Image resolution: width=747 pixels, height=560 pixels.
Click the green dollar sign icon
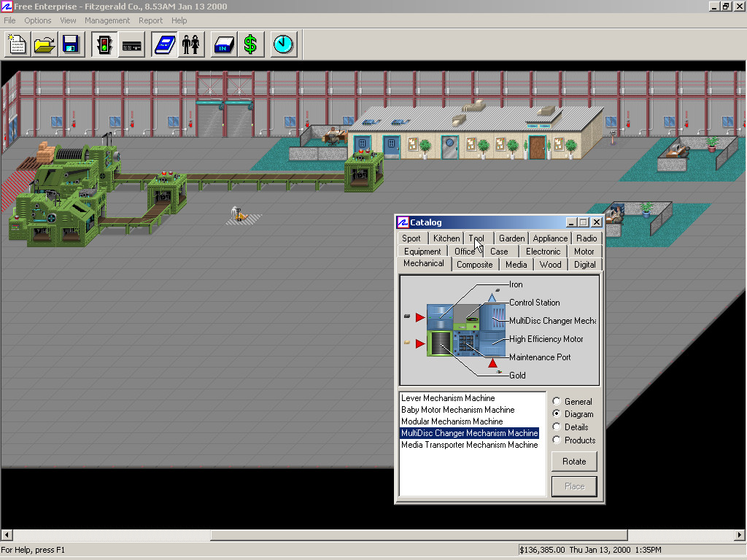[250, 45]
